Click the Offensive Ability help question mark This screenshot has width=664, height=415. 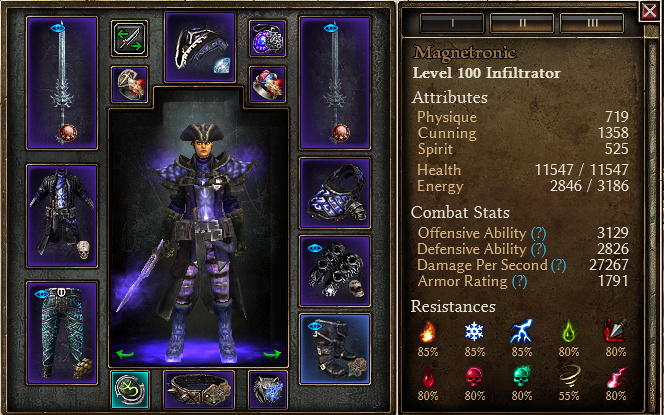click(539, 233)
